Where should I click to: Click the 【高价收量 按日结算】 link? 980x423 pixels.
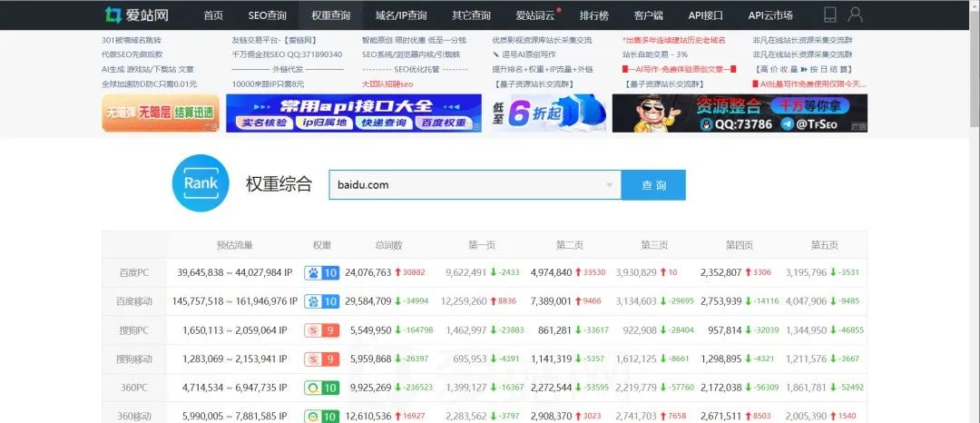(x=803, y=69)
